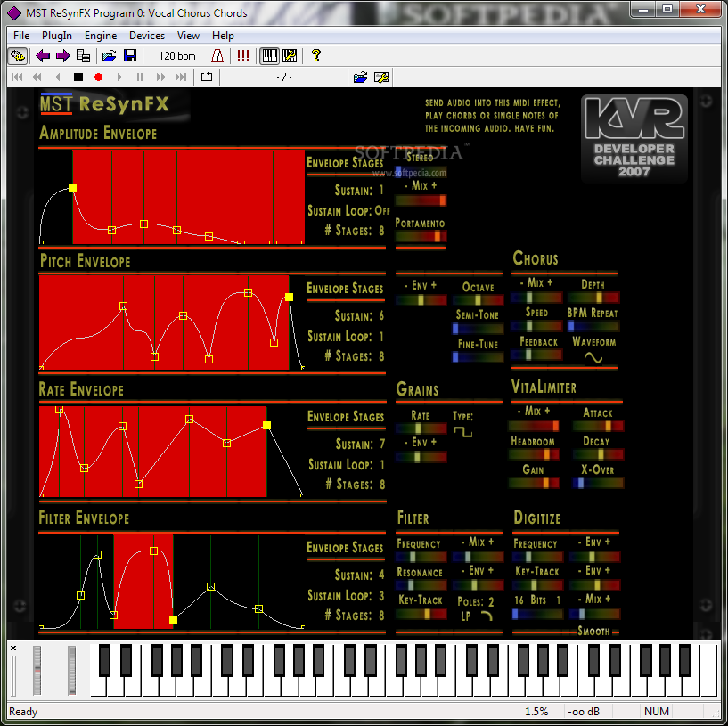The height and width of the screenshot is (726, 728).
Task: Open the Devices menu
Action: [147, 36]
